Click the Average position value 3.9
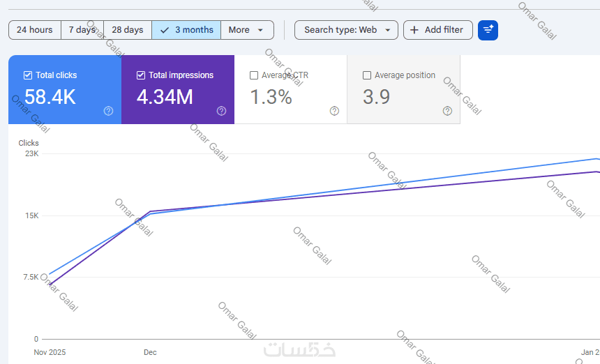The width and height of the screenshot is (600, 364). (376, 97)
